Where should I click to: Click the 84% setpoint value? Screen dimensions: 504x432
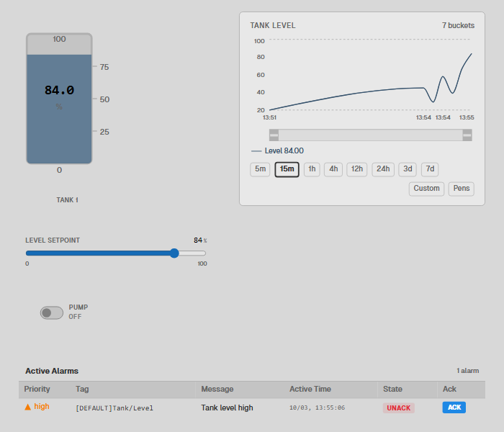pyautogui.click(x=200, y=240)
